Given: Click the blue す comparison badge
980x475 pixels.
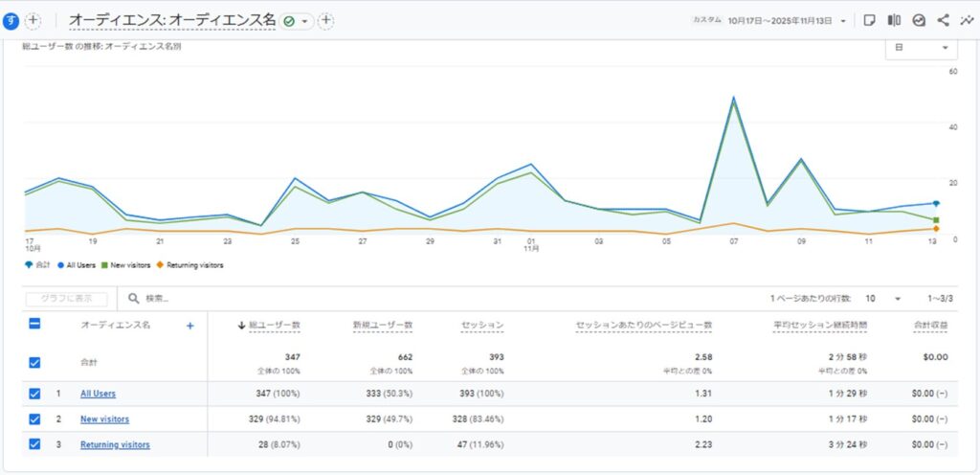Looking at the screenshot, I should [x=11, y=21].
